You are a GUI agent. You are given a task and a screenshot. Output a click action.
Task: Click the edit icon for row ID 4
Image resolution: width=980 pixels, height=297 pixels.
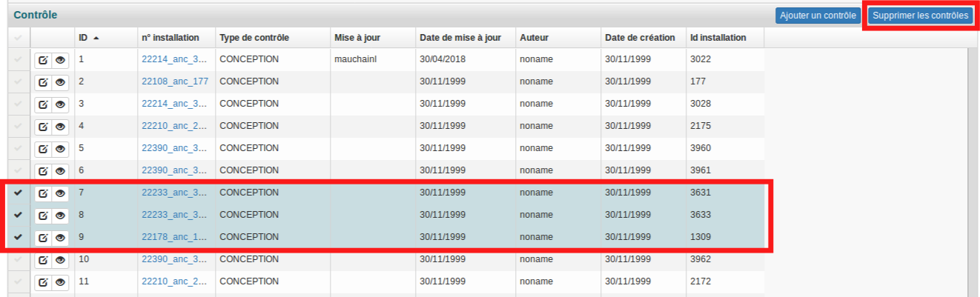(x=43, y=126)
